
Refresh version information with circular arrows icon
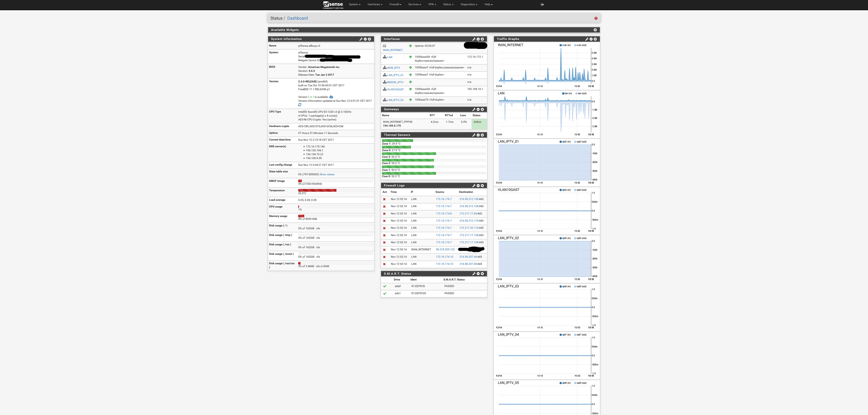tap(299, 105)
